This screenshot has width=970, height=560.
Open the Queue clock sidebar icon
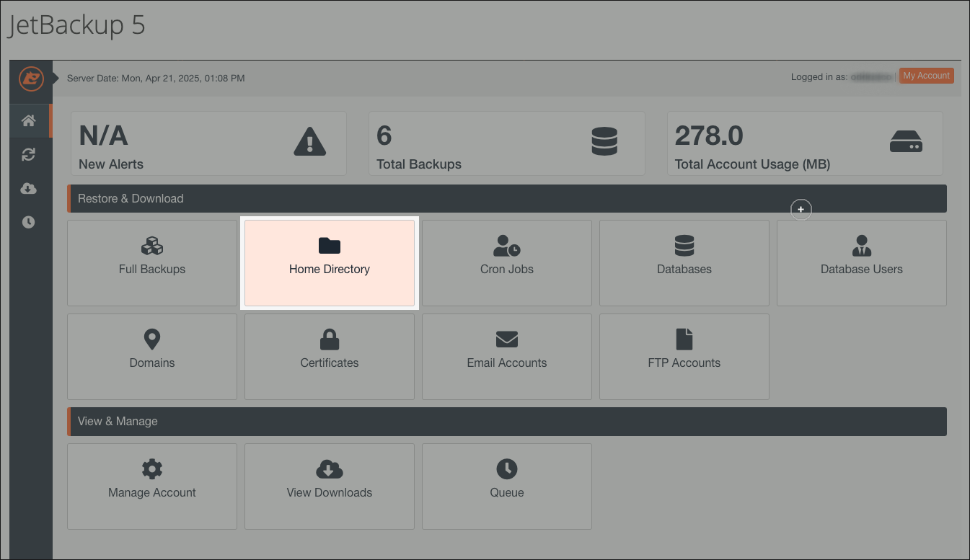(x=29, y=222)
